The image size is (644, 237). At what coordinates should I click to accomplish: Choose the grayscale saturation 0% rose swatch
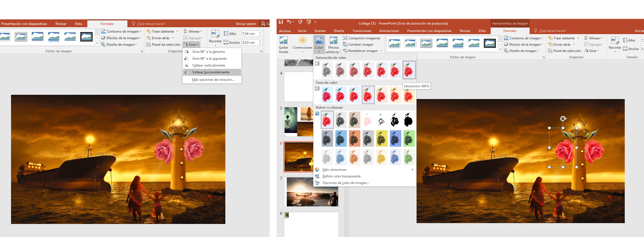(327, 70)
